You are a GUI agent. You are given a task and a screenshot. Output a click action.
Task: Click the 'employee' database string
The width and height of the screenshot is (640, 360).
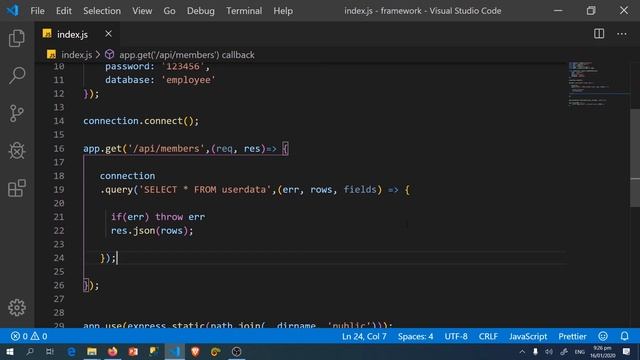pos(188,80)
